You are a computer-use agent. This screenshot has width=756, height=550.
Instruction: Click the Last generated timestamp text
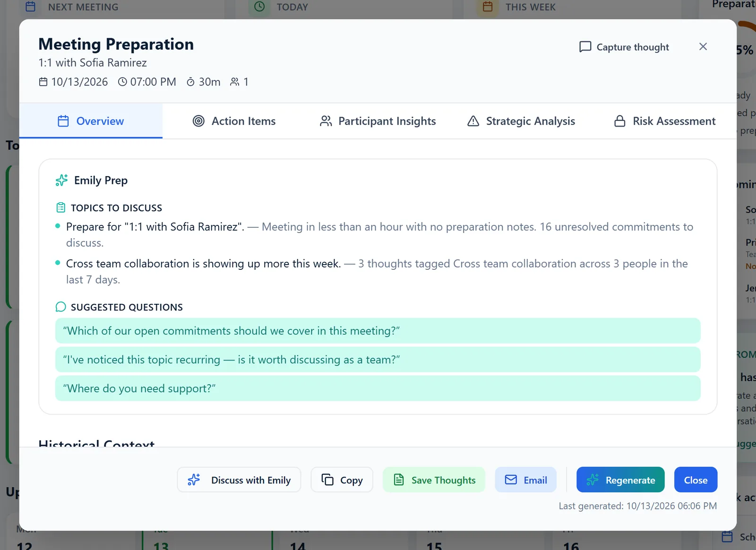(638, 506)
